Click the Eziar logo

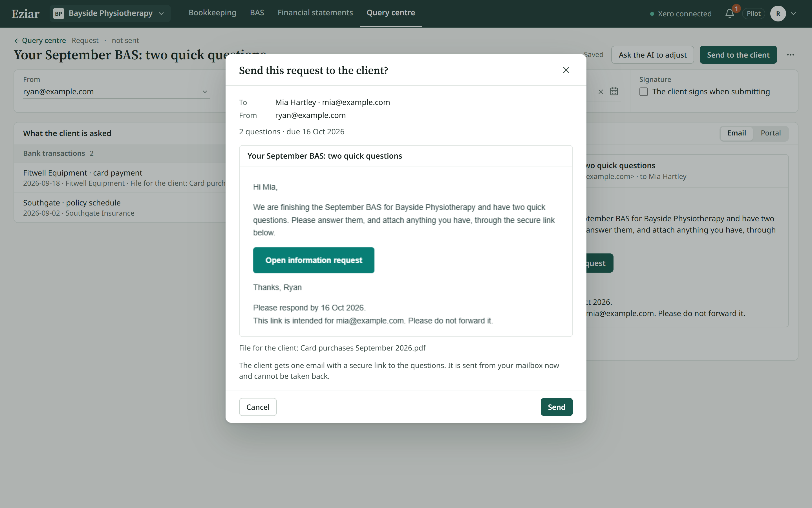(x=25, y=14)
